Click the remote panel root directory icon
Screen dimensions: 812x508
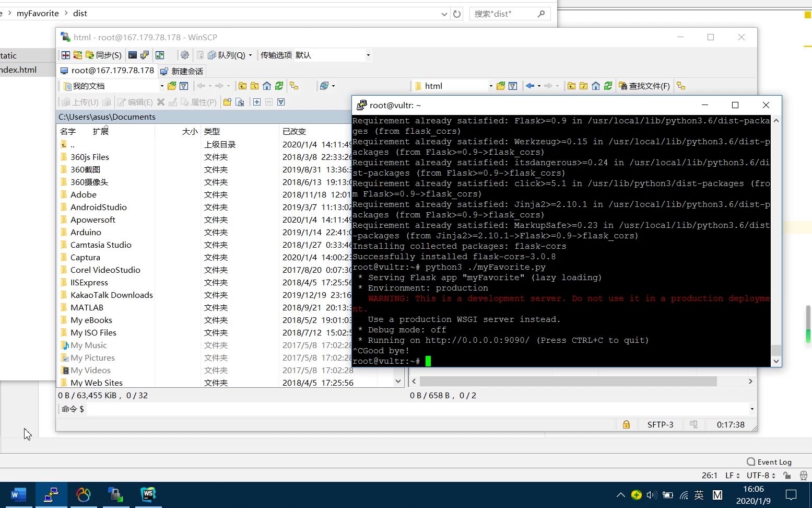[583, 86]
